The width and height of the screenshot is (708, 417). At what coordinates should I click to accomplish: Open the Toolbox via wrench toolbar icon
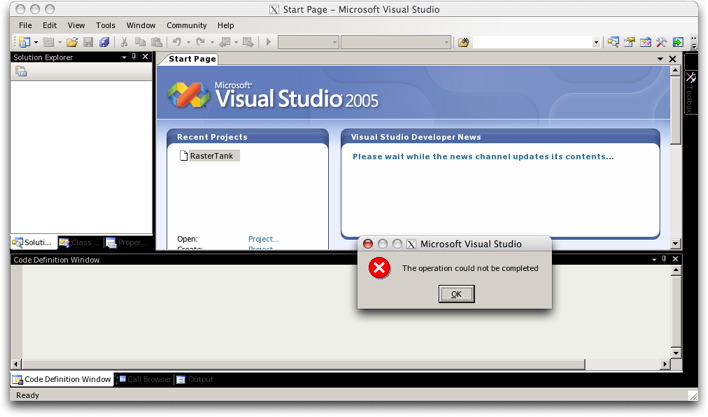point(661,42)
